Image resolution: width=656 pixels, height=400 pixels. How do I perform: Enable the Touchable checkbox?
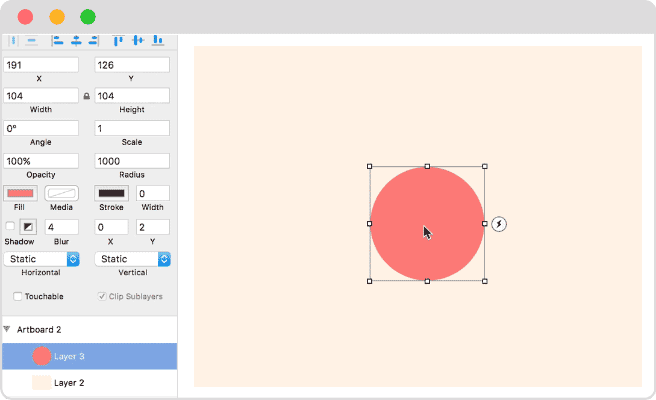click(x=18, y=296)
